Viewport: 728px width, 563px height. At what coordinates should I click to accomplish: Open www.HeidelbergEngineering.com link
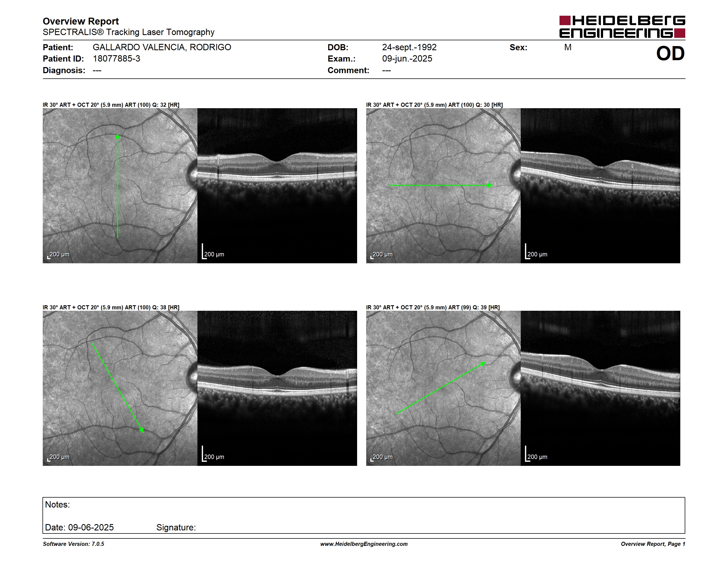(x=364, y=544)
